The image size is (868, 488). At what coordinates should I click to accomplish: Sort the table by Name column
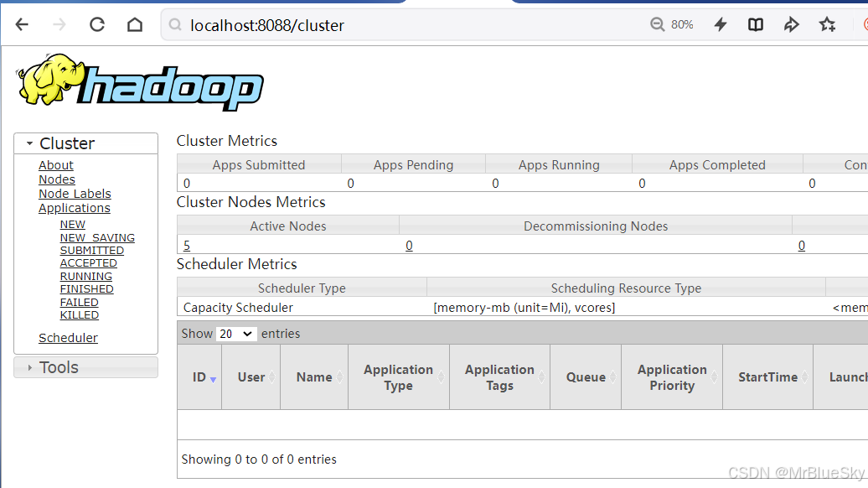pyautogui.click(x=314, y=377)
